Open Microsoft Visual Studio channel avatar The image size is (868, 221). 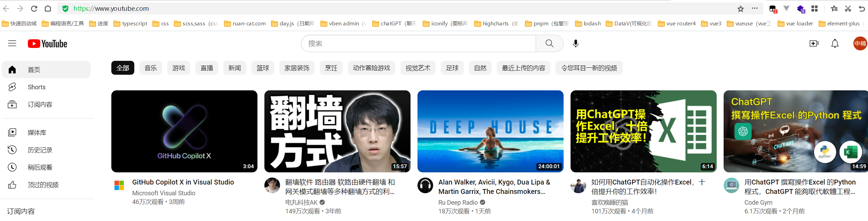point(119,185)
